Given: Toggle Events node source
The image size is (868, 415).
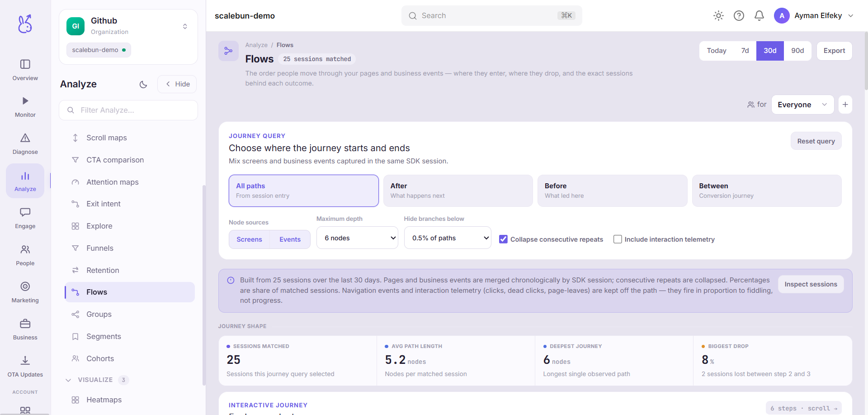Looking at the screenshot, I should coord(290,239).
